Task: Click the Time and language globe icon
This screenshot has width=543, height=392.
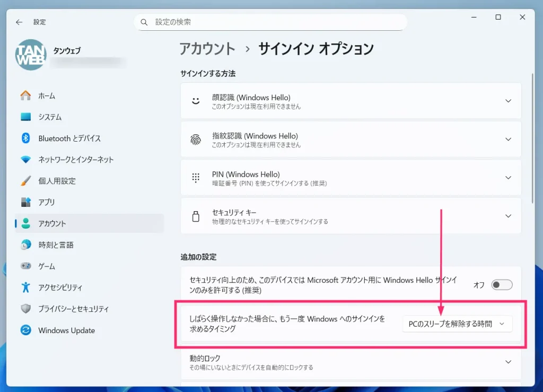Action: pos(25,245)
